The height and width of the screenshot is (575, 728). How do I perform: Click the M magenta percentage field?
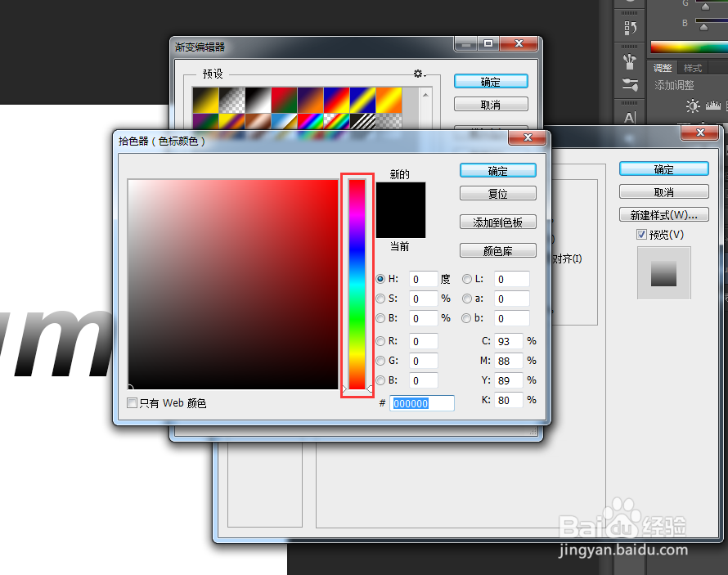point(509,361)
